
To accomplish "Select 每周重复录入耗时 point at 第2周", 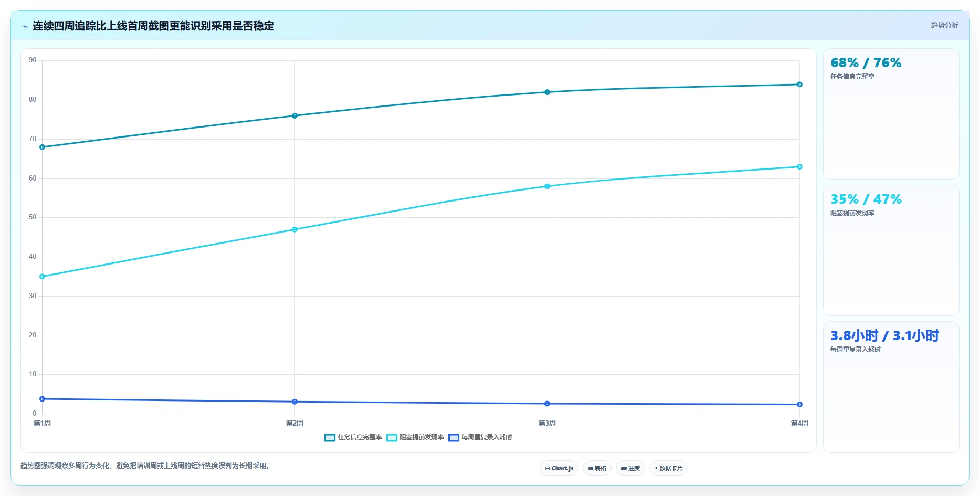I will 294,402.
